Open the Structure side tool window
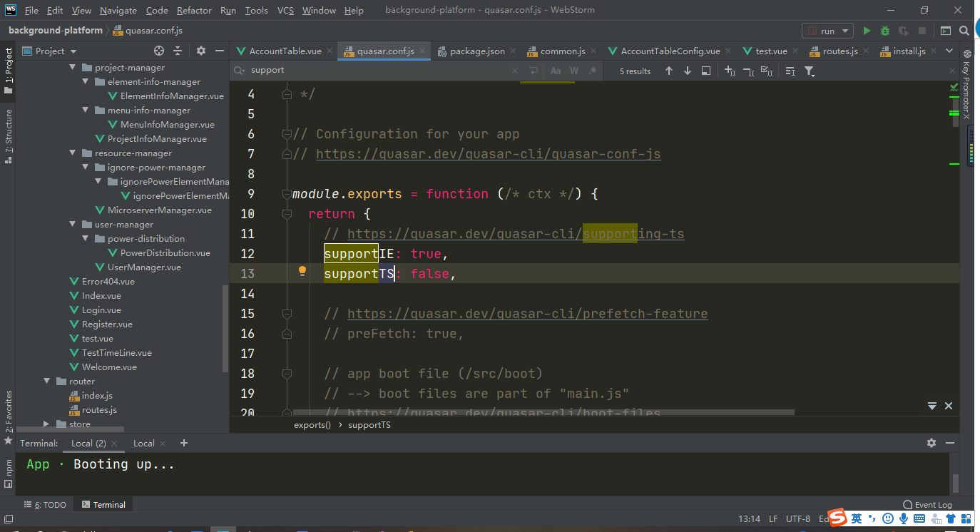The width and height of the screenshot is (980, 532). coord(9,135)
